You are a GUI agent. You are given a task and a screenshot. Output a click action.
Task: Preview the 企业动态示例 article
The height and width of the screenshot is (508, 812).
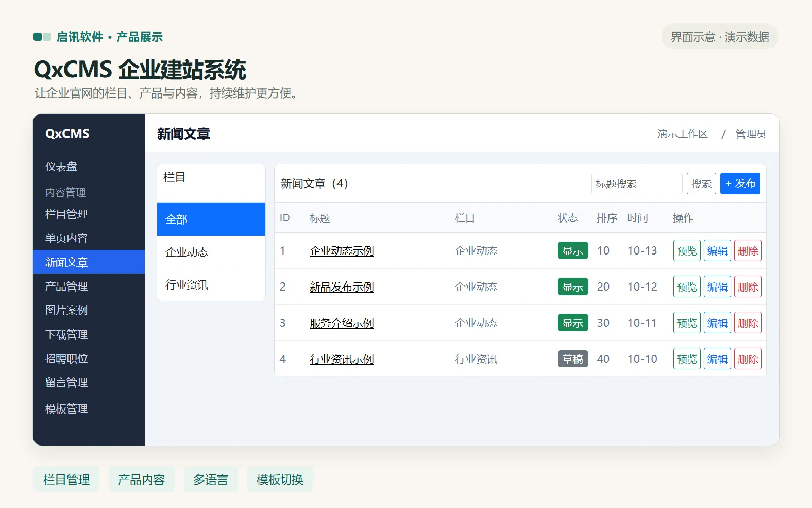pos(687,250)
